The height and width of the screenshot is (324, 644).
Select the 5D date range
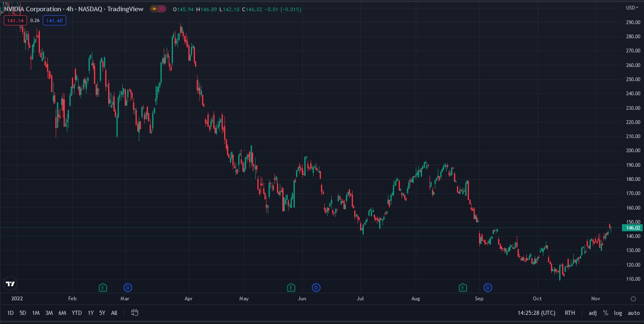23,313
